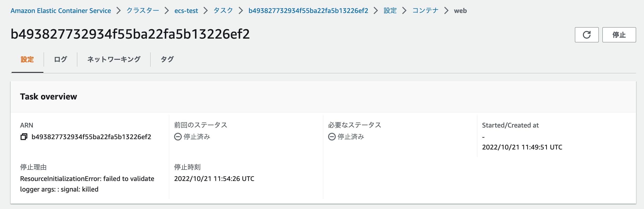Image resolution: width=644 pixels, height=209 pixels.
Task: Click the ARN value text b4938277...
Action: tap(91, 137)
